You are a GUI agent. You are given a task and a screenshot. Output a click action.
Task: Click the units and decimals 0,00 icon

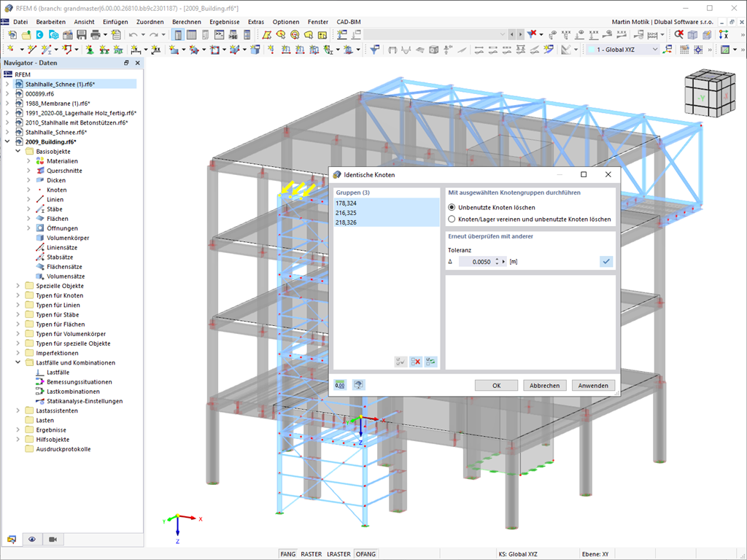point(340,385)
